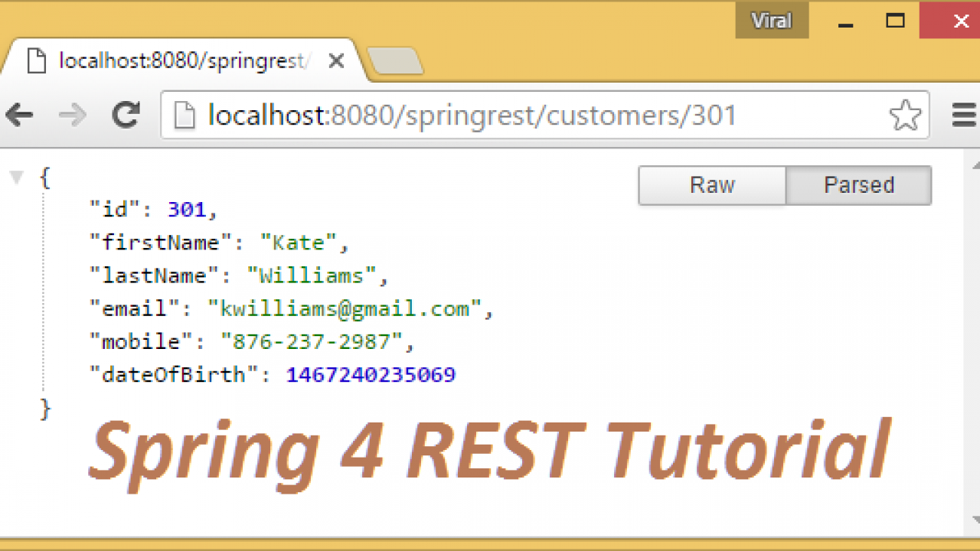Select the email value kwilliams@gmail.com
The height and width of the screenshot is (551, 980).
click(x=345, y=308)
